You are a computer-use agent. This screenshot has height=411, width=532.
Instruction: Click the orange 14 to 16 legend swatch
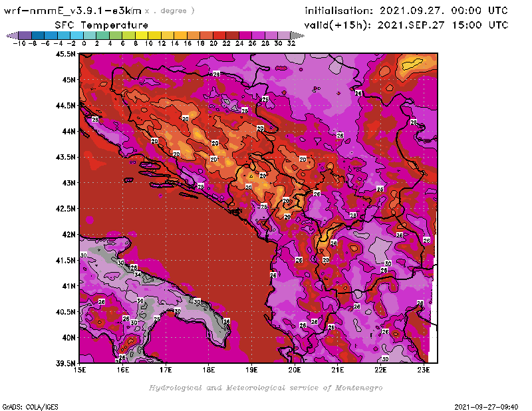point(180,35)
